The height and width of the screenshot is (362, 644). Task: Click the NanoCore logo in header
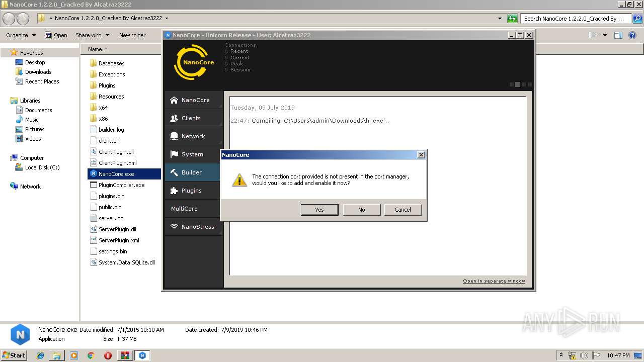(194, 62)
